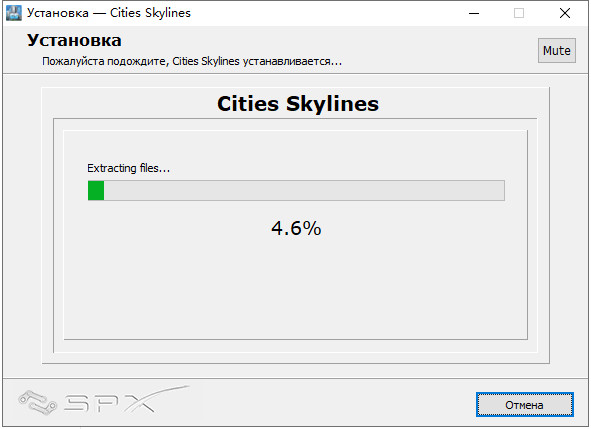The image size is (591, 429).
Task: Click the green filled part of the progress bar
Action: pos(96,190)
